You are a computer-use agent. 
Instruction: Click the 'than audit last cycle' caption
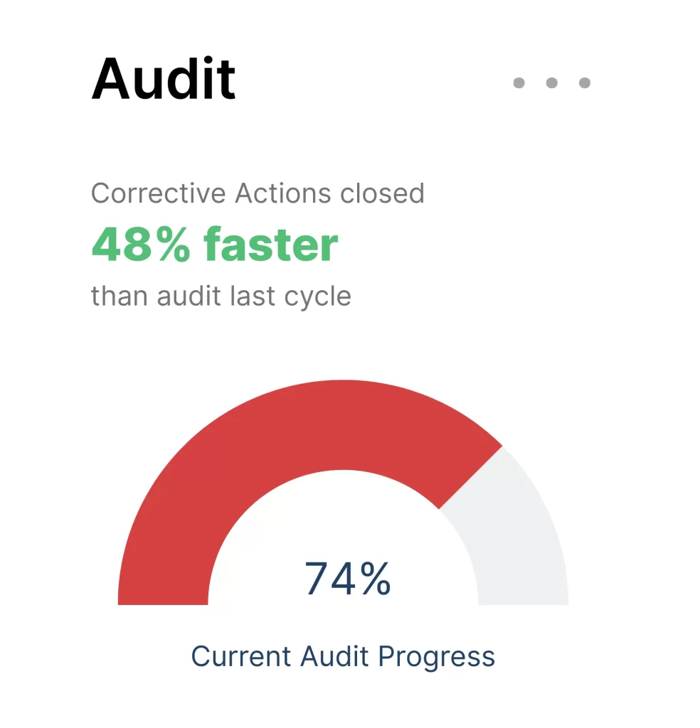(221, 296)
